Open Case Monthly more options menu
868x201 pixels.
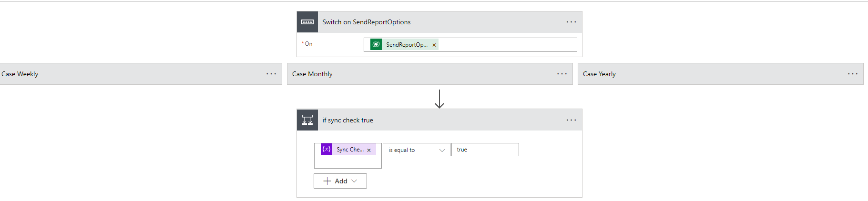pyautogui.click(x=562, y=74)
